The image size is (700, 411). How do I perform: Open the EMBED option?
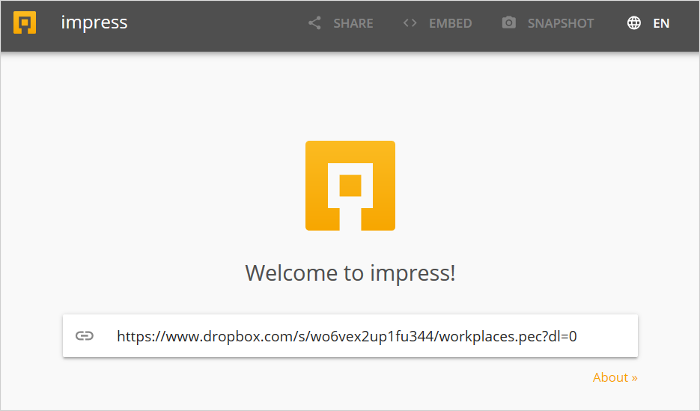[x=450, y=24]
